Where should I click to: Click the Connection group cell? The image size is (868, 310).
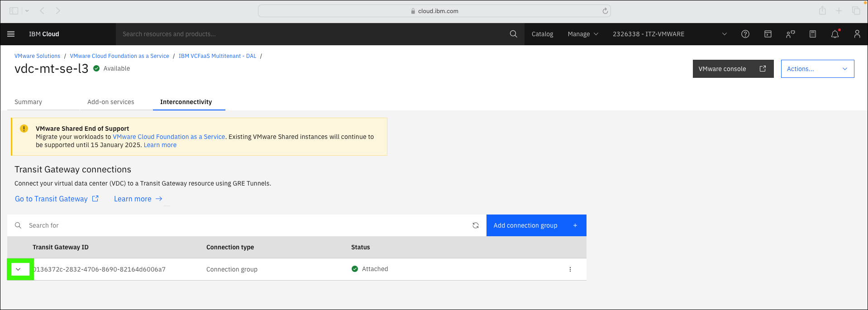coord(232,269)
